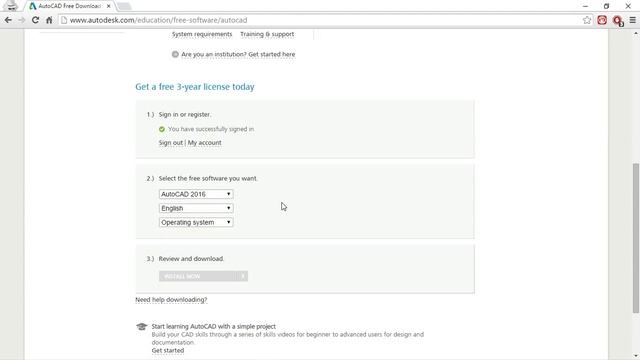
Task: Close the AutoCAD Free Download tab
Action: 109,6
